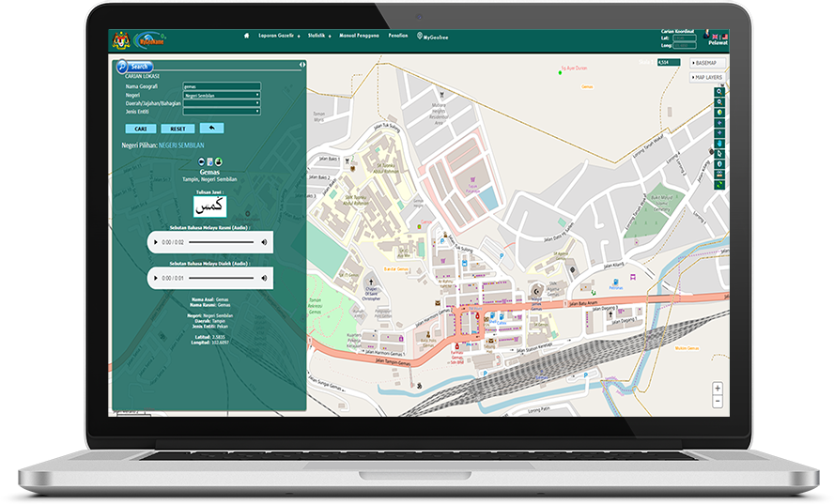Click the Jalan Tampin-Gemas road label
Viewport: 834px width, 504px height.
coord(393,362)
